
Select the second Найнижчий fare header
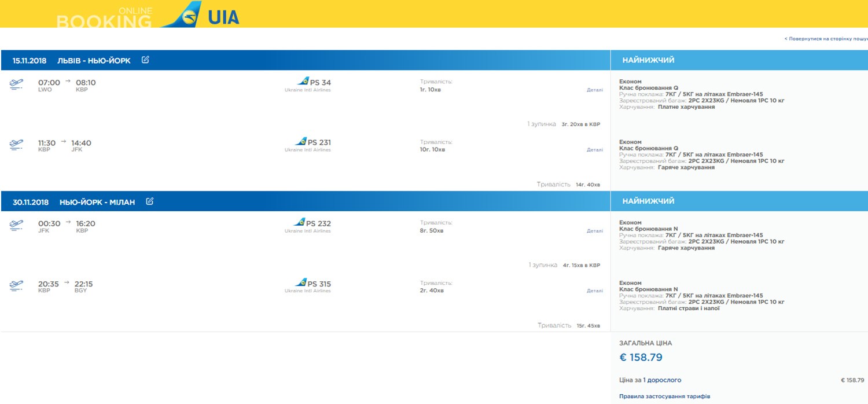click(648, 201)
